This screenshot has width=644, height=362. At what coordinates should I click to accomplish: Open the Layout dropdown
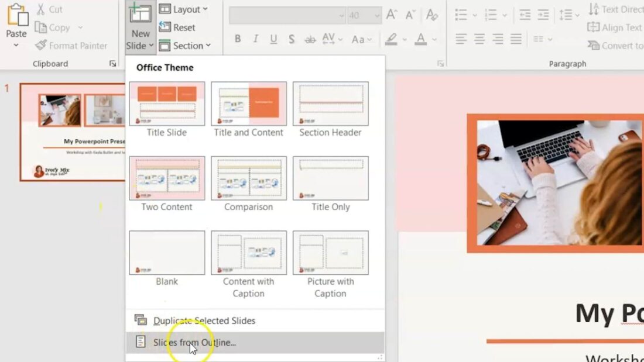185,9
